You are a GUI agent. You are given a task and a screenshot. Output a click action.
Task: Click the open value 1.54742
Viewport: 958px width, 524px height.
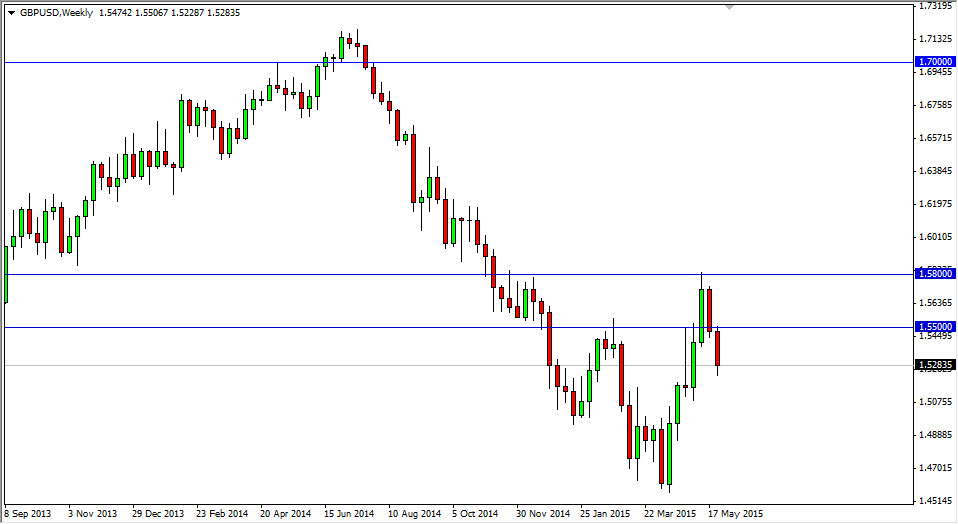[115, 13]
